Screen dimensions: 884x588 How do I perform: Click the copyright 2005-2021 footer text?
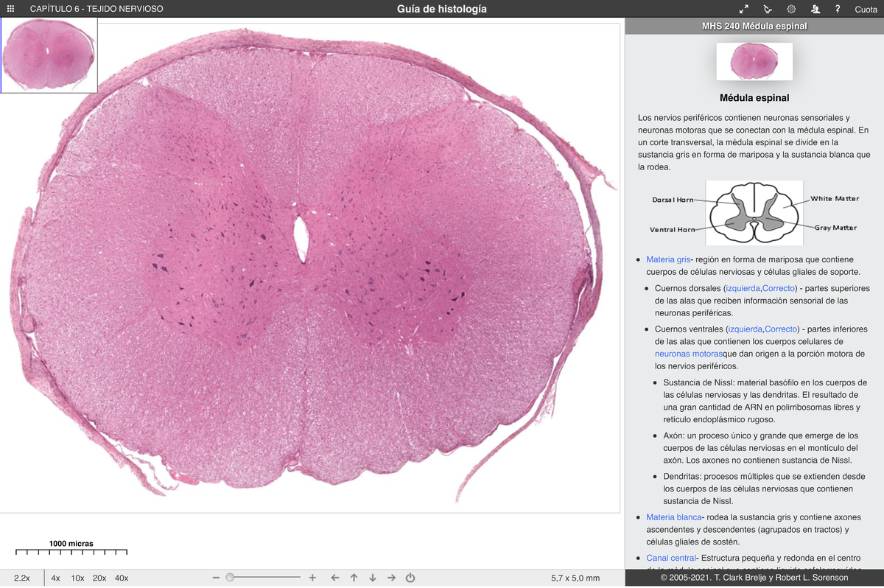[754, 578]
